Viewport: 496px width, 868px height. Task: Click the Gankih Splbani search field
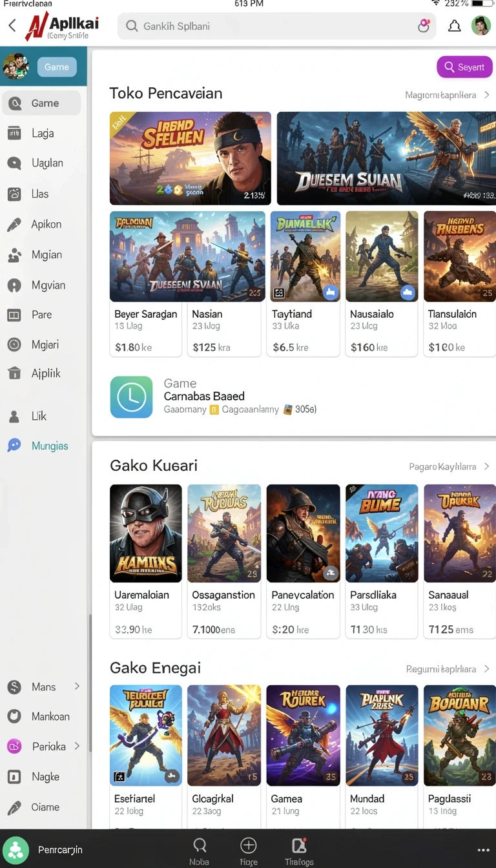click(276, 26)
